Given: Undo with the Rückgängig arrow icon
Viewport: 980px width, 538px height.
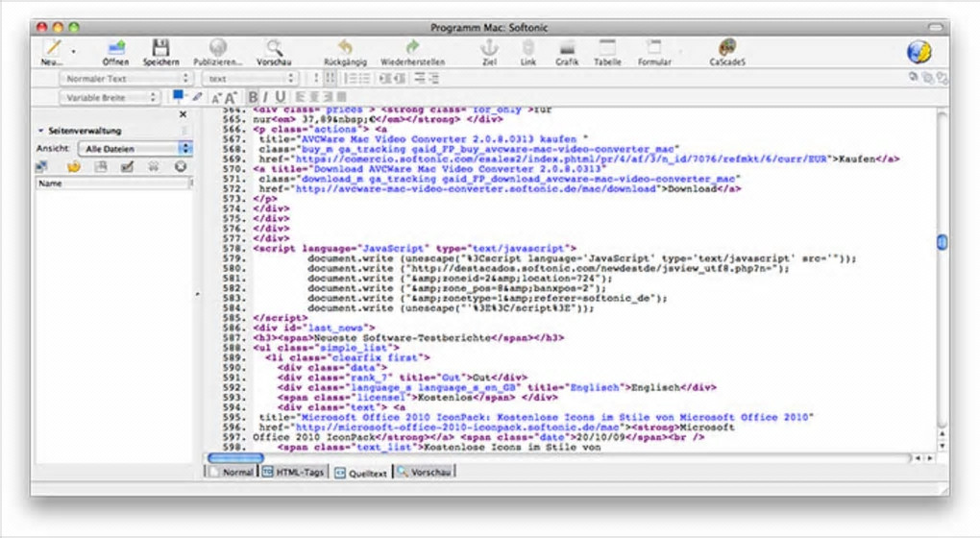Looking at the screenshot, I should [x=345, y=47].
